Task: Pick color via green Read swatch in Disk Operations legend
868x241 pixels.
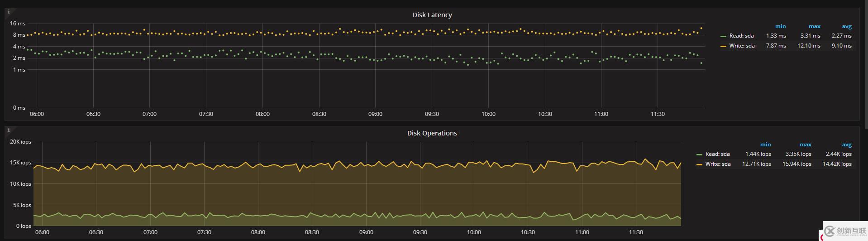Action: coord(699,154)
